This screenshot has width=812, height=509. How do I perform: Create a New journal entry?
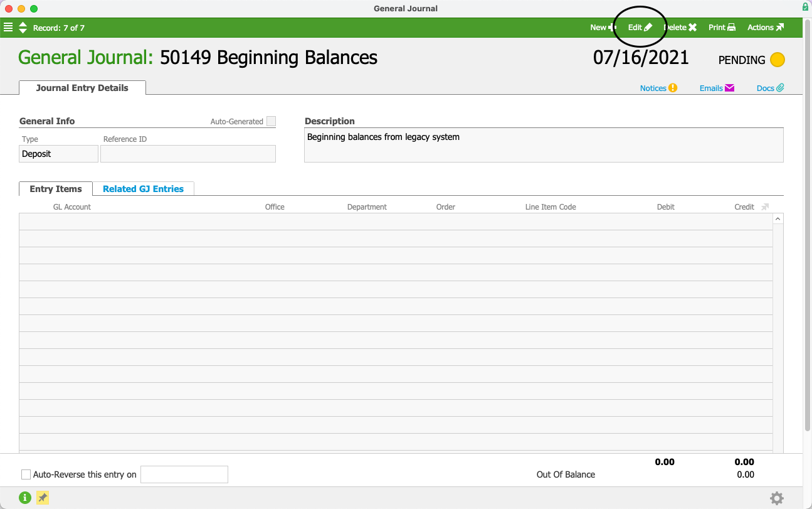click(x=603, y=28)
